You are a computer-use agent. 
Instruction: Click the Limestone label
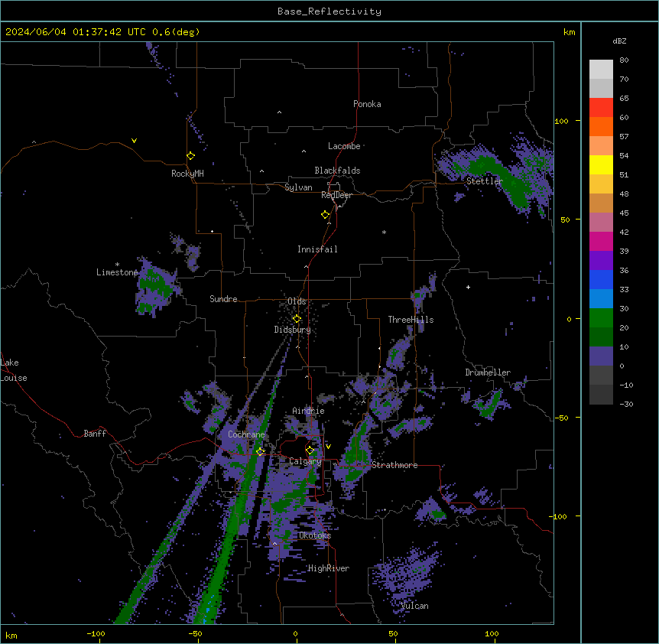pyautogui.click(x=117, y=272)
